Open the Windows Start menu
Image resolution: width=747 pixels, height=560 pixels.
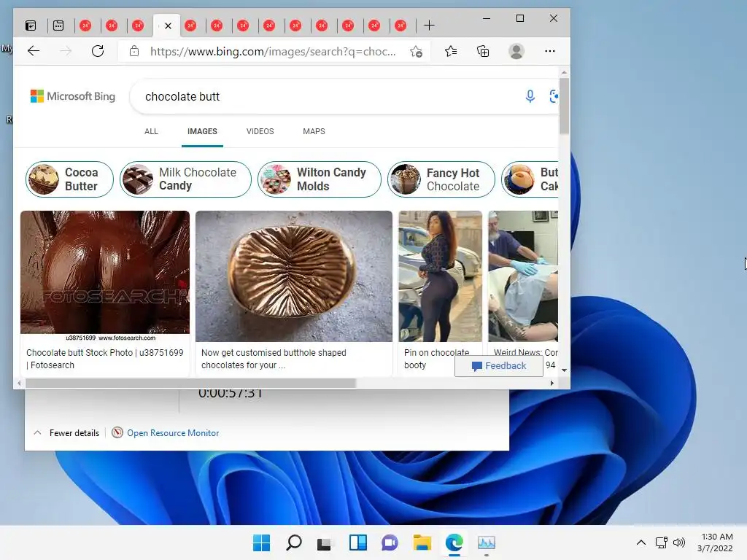coord(261,542)
